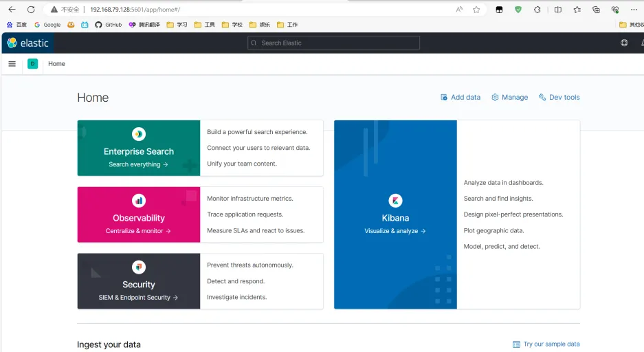Click the Home breadcrumb

[x=56, y=64]
